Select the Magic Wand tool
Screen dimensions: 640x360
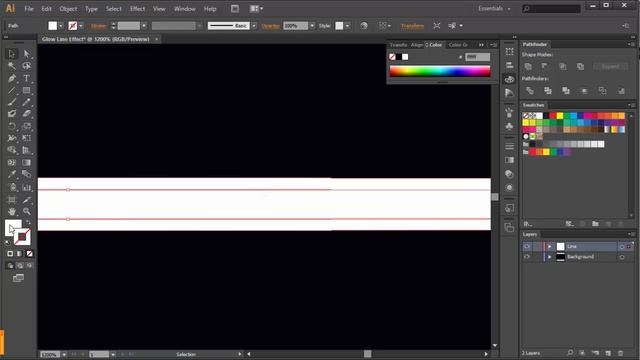pyautogui.click(x=11, y=66)
